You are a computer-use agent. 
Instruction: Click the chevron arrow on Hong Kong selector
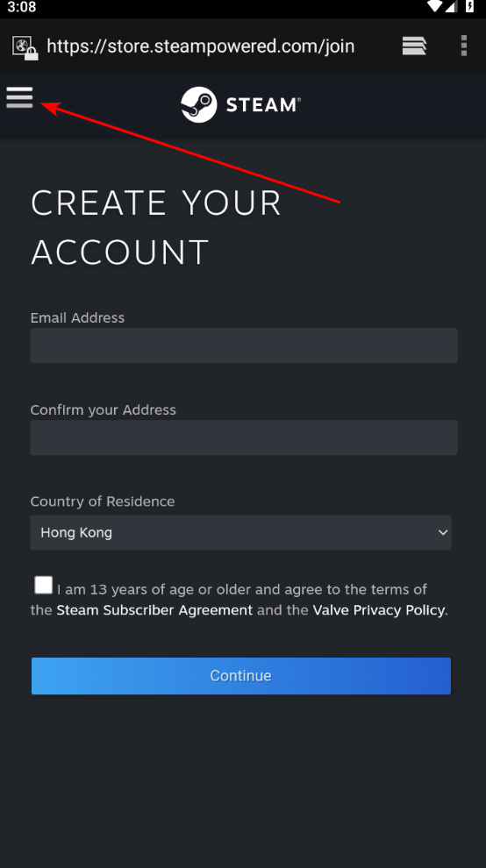pos(443,532)
